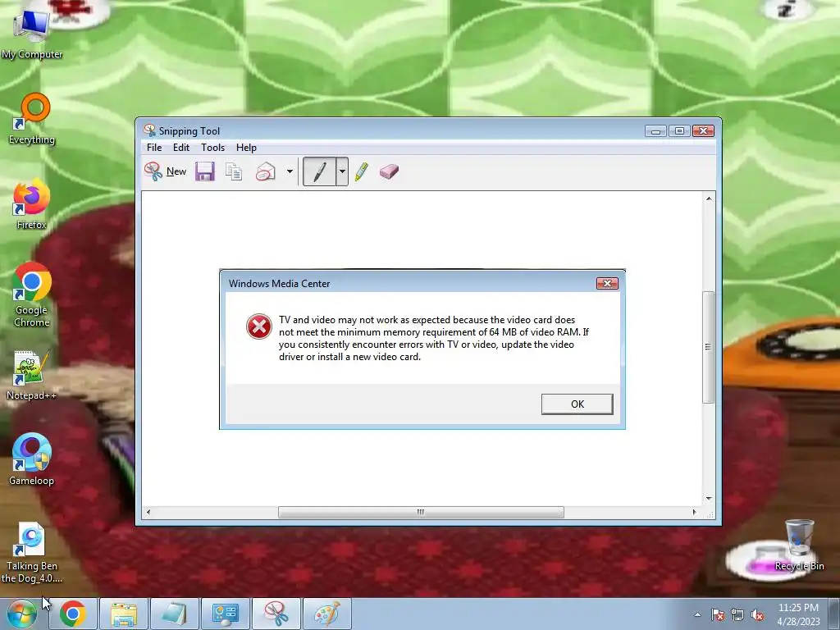Open the Help menu
The width and height of the screenshot is (840, 630).
pos(246,148)
